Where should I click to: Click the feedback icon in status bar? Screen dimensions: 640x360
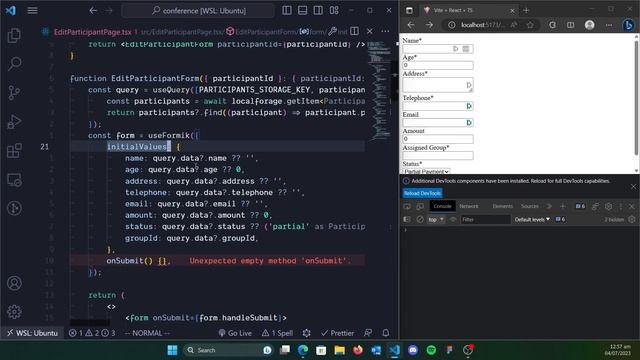pyautogui.click(x=368, y=333)
